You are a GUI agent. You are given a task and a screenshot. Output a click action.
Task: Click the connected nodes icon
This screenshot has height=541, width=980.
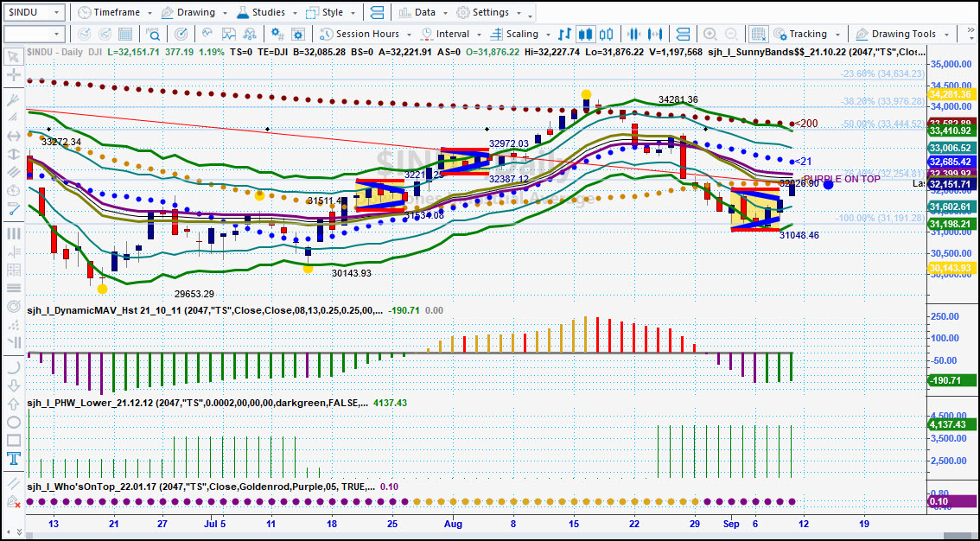(x=250, y=34)
